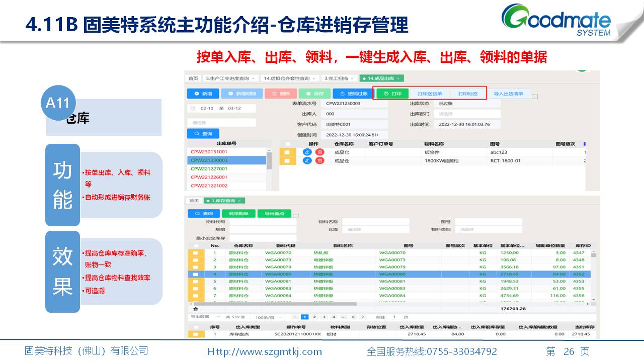
Task: Click the green 导出盘点 button
Action: [x=274, y=214]
